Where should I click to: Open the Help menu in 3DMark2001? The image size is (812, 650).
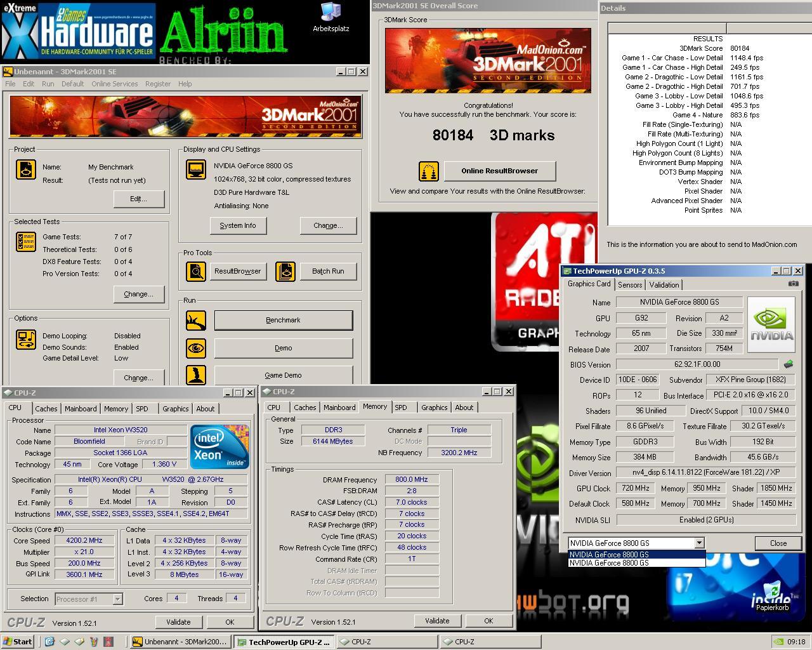(185, 84)
